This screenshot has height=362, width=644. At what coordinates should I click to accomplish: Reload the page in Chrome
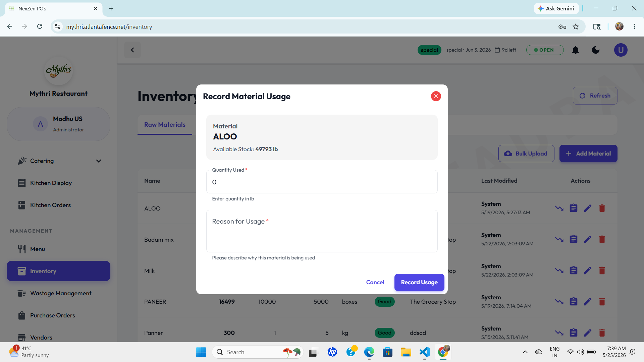click(40, 26)
